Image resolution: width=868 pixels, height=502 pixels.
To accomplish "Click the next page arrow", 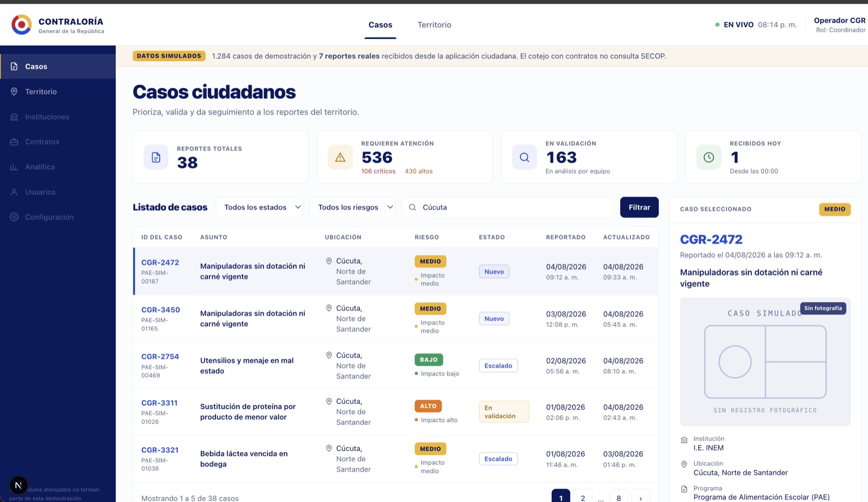I will tap(641, 497).
